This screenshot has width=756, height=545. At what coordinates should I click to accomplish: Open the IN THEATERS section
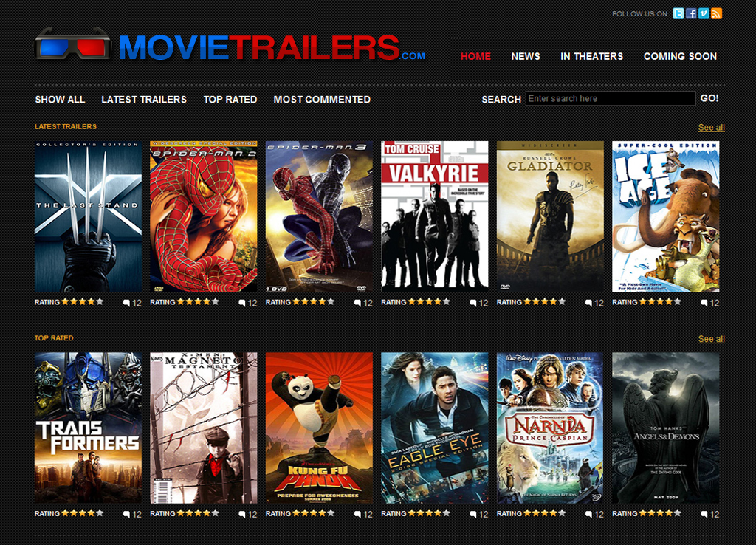coord(591,56)
